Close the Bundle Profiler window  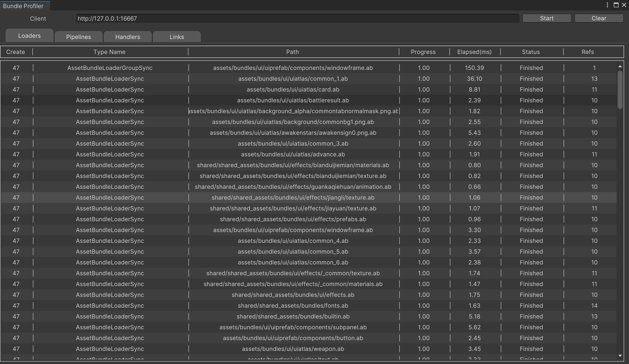coord(624,5)
